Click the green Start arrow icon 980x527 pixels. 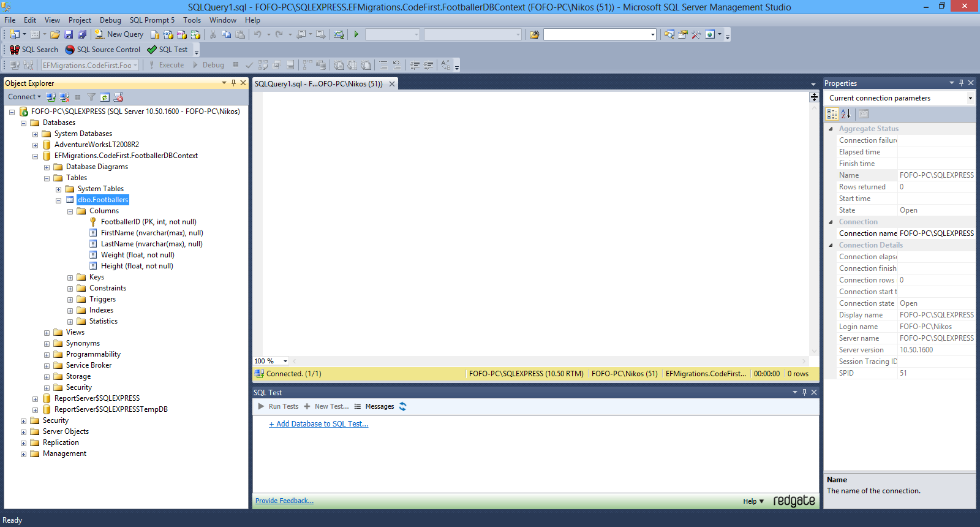tap(356, 34)
